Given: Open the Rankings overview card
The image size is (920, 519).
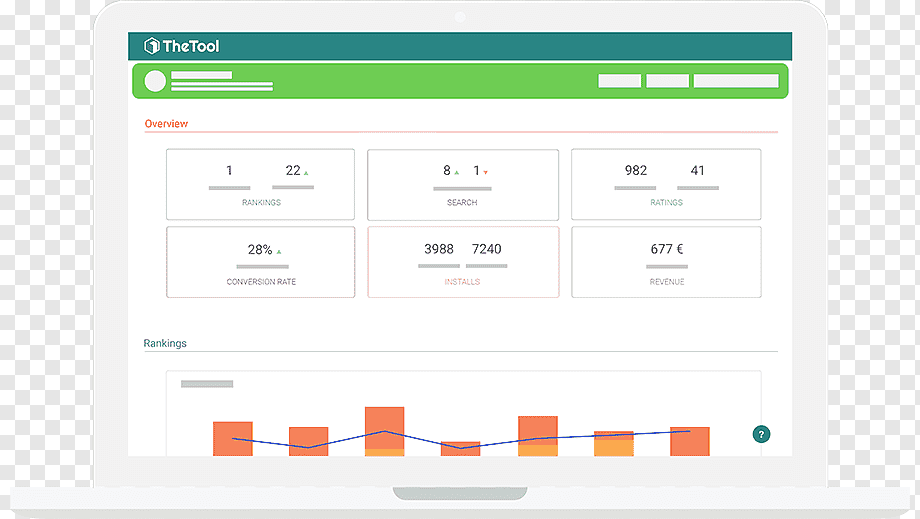Looking at the screenshot, I should [x=261, y=184].
